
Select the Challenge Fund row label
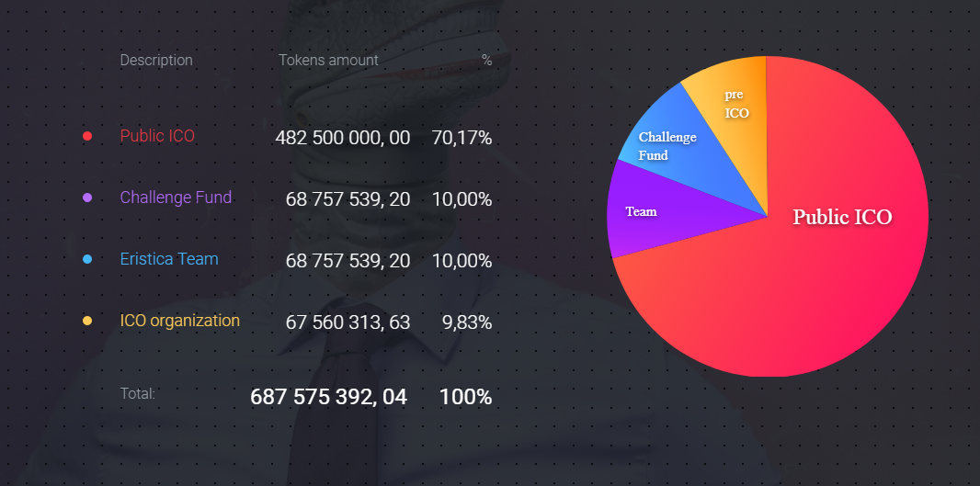click(176, 198)
